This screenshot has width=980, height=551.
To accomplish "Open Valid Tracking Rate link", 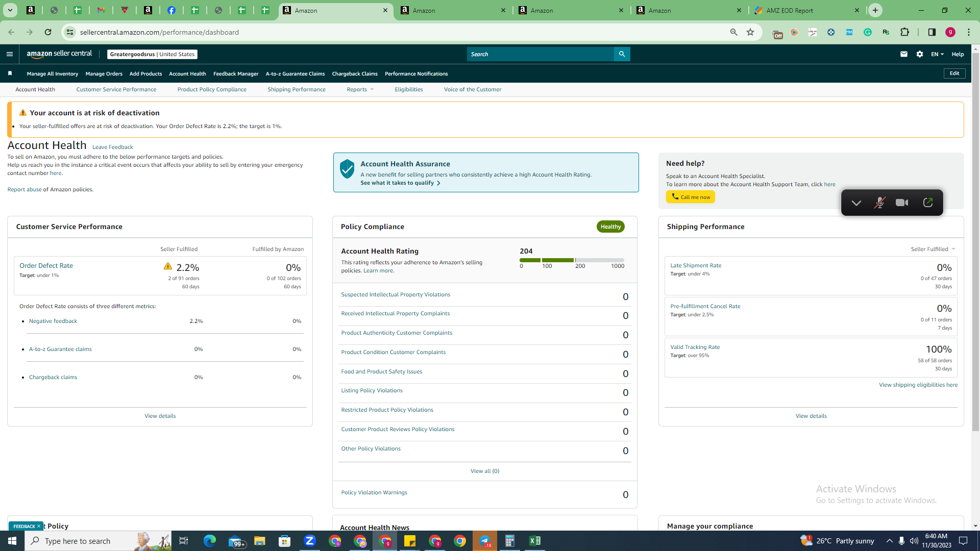I will click(x=695, y=347).
